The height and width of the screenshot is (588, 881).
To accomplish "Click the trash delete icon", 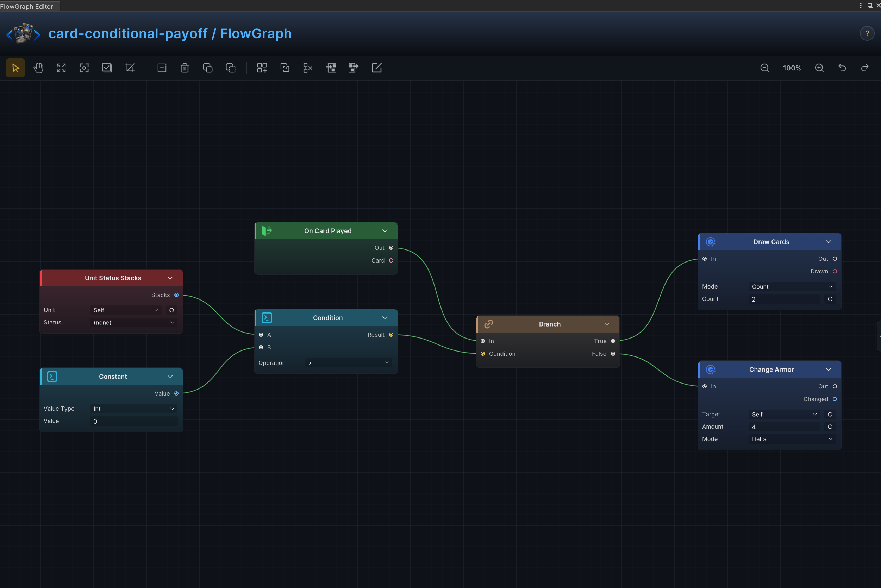I will point(185,68).
